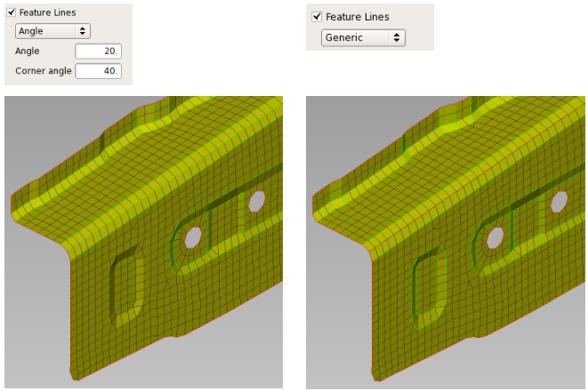Select the central octagonal hole in the right model
588x391 pixels.
click(x=495, y=238)
